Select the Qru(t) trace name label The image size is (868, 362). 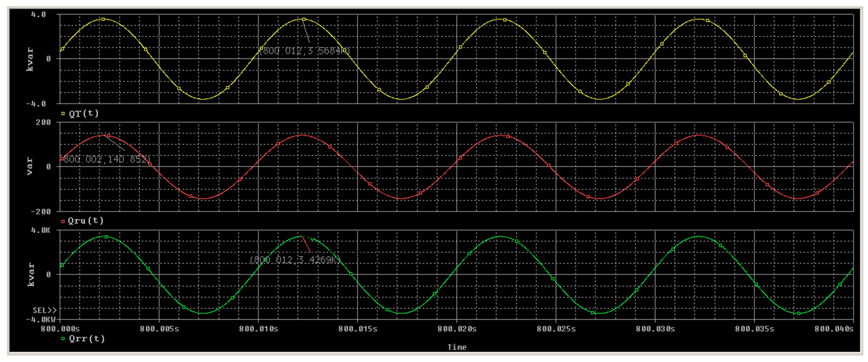point(86,221)
